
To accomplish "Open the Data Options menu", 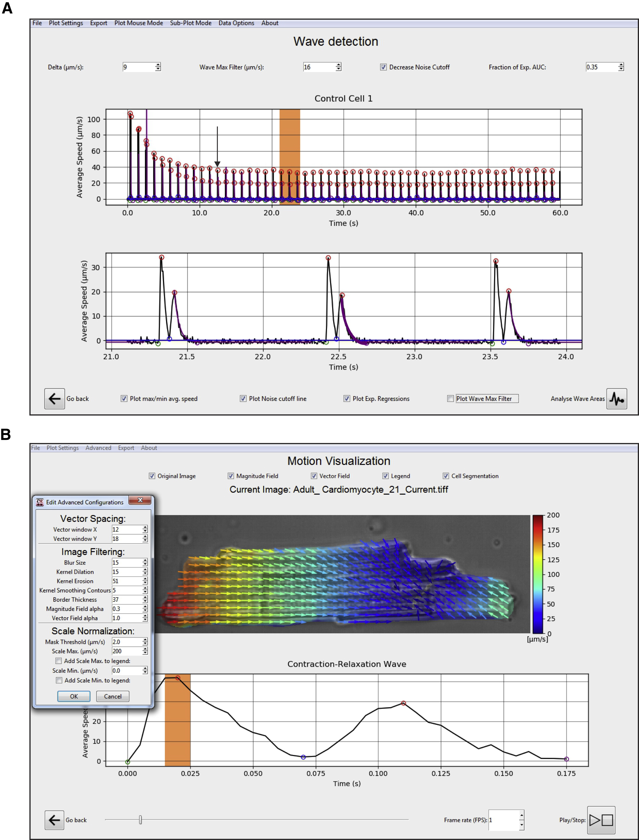I will 236,23.
